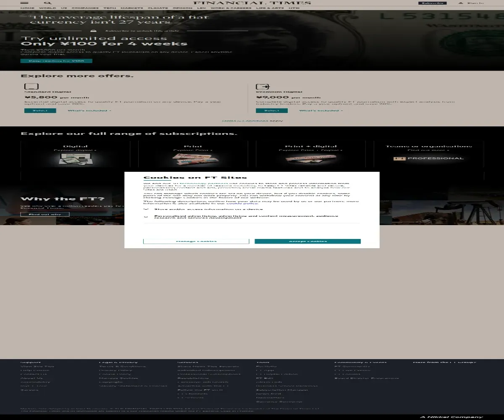Open the OPINION section
The width and height of the screenshot is (504, 420).
[182, 8]
